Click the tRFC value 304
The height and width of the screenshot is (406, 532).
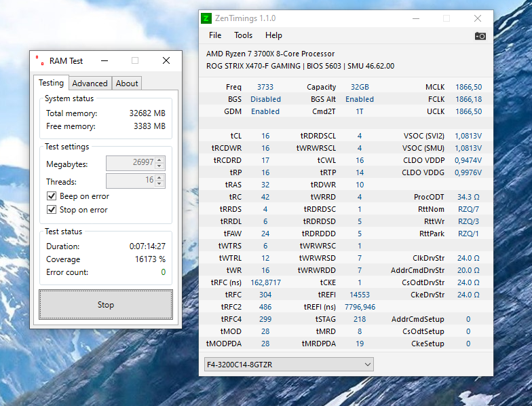(265, 295)
